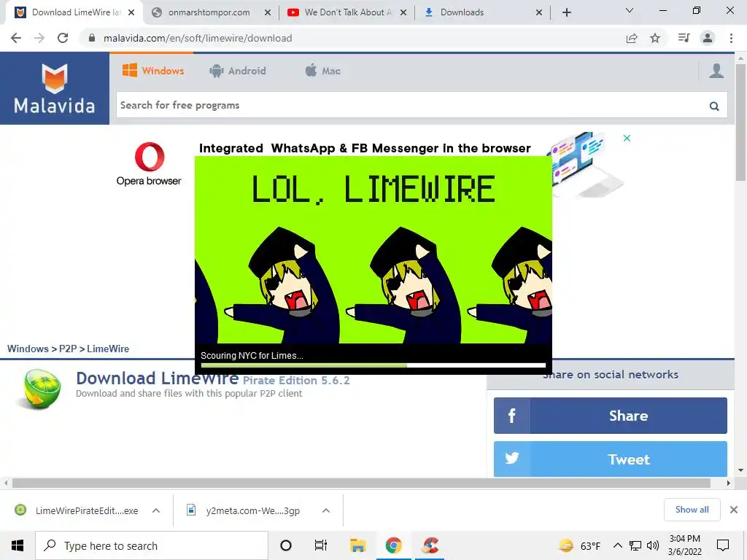
Task: Select the Windows platform tab
Action: point(153,71)
